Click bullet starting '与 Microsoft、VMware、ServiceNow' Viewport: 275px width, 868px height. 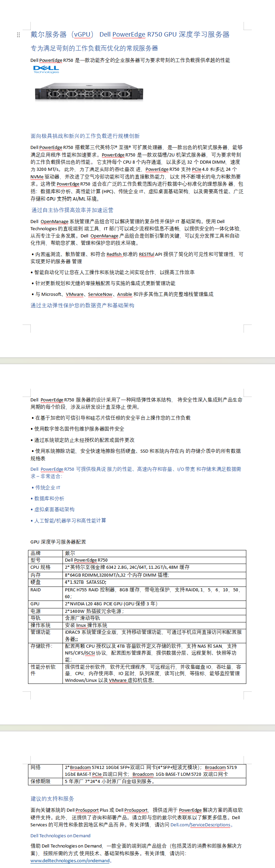[x=122, y=294]
